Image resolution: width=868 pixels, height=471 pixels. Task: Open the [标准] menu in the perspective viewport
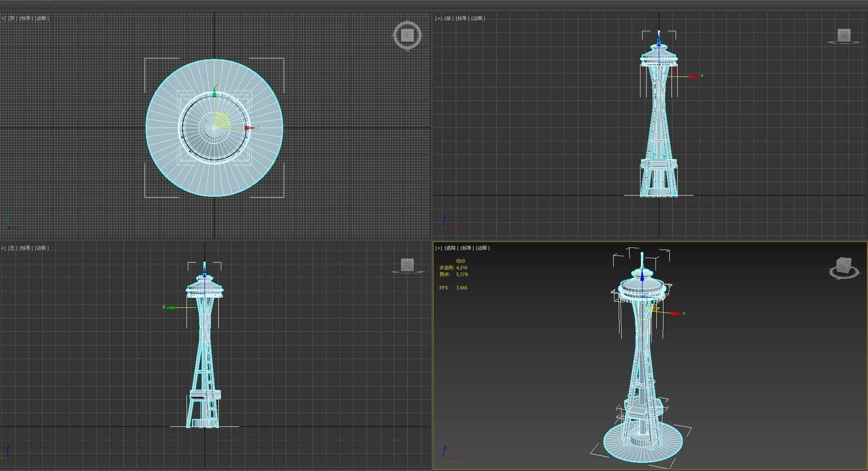[x=467, y=248]
